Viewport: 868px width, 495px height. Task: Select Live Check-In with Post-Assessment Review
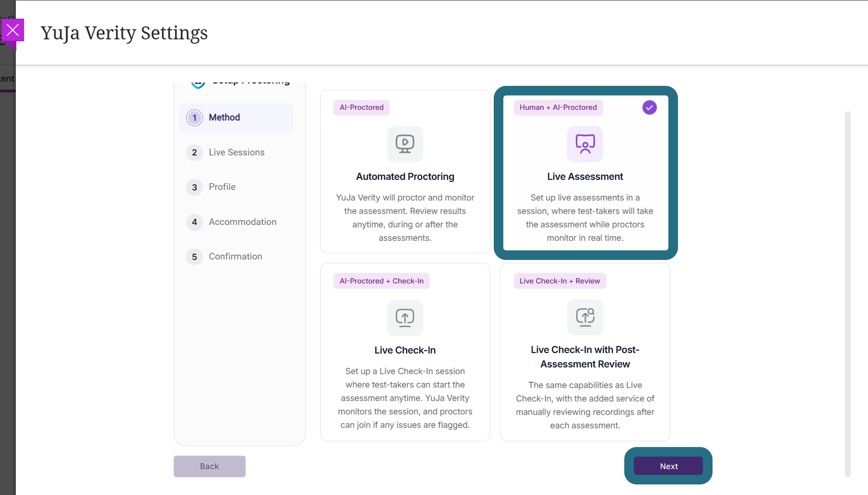click(x=585, y=352)
